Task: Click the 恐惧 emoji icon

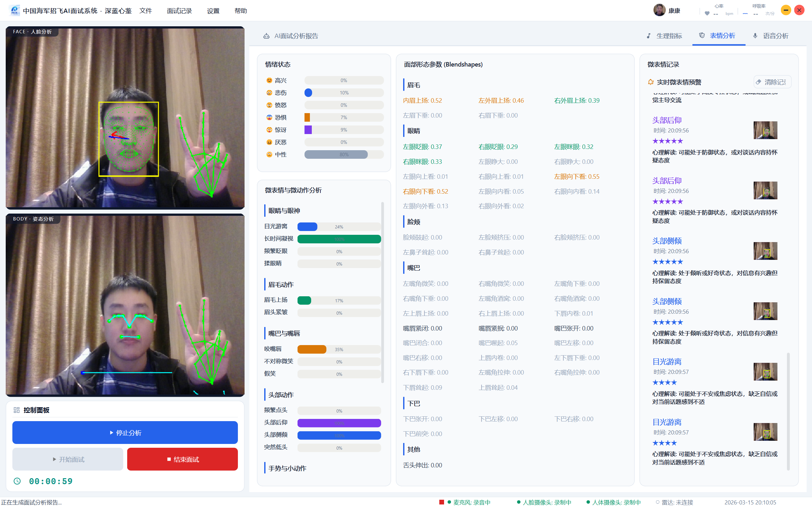Action: pos(269,117)
